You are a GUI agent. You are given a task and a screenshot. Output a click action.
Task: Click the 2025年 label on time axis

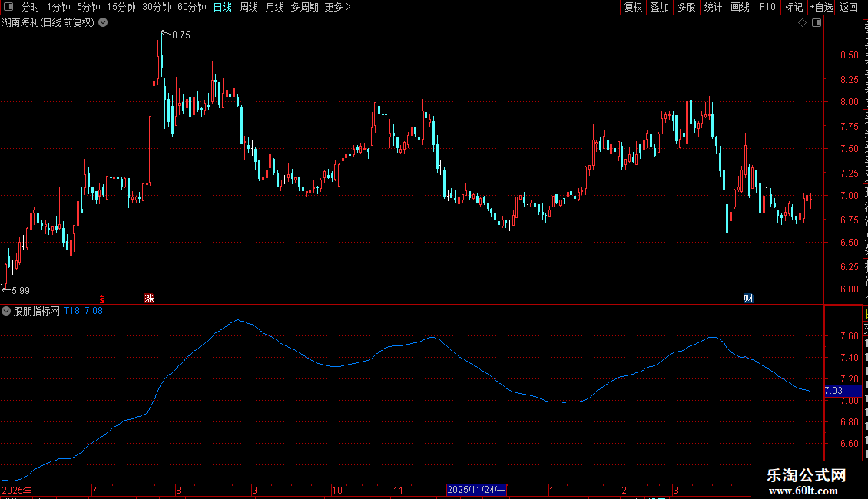[x=17, y=490]
